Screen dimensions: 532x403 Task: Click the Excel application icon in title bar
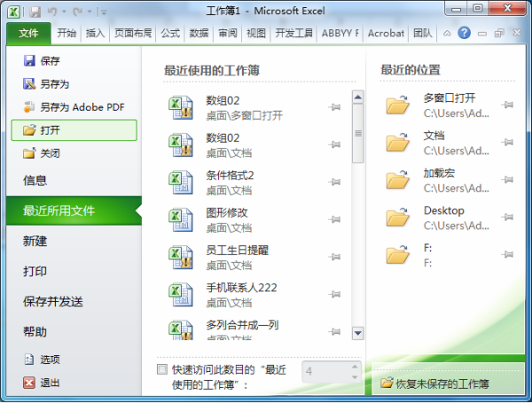13,12
